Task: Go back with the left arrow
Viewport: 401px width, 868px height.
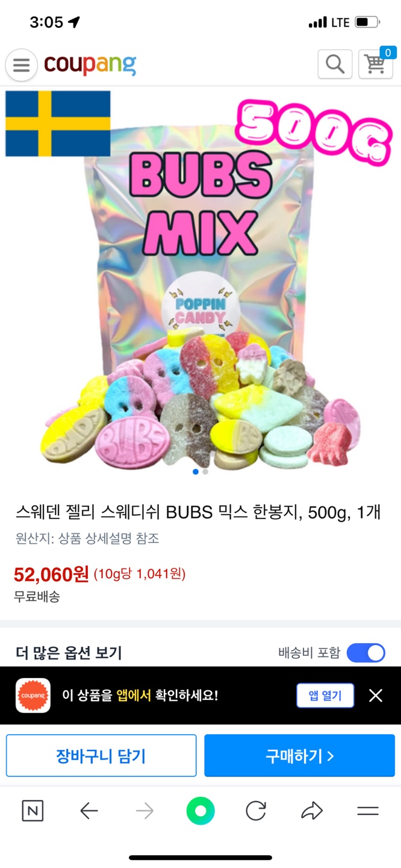Action: [x=89, y=811]
